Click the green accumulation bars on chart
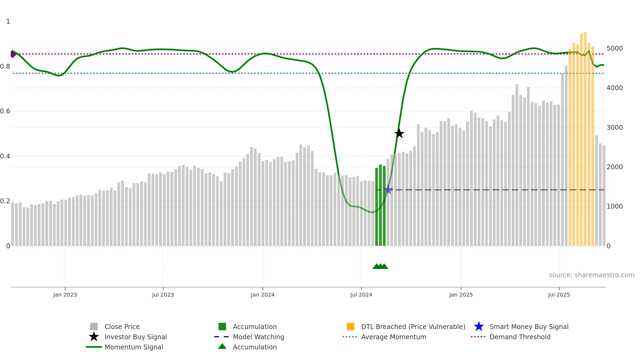The image size is (644, 362). (x=380, y=205)
